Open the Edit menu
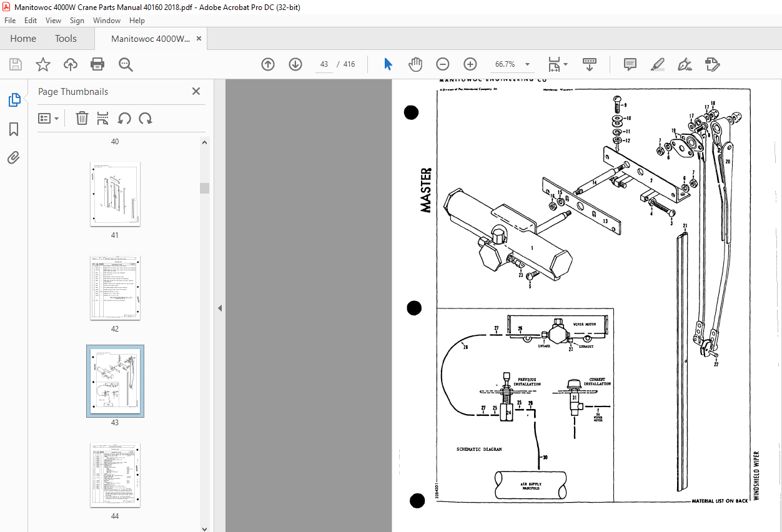This screenshot has width=782, height=532. [x=31, y=21]
